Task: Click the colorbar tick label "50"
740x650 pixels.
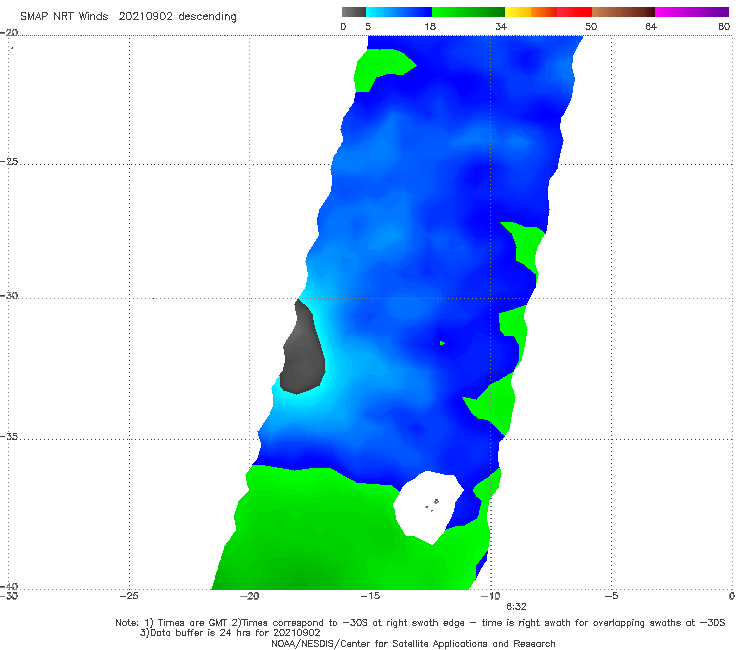Action: [591, 26]
